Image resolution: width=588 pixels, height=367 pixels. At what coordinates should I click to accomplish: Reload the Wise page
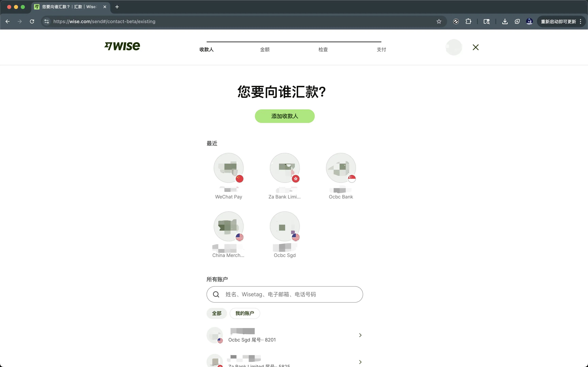(32, 21)
